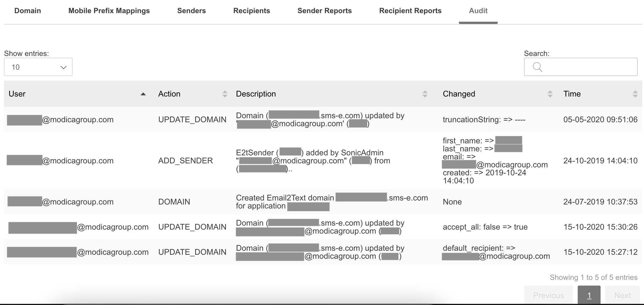Click the Action column sort icon

(x=225, y=94)
